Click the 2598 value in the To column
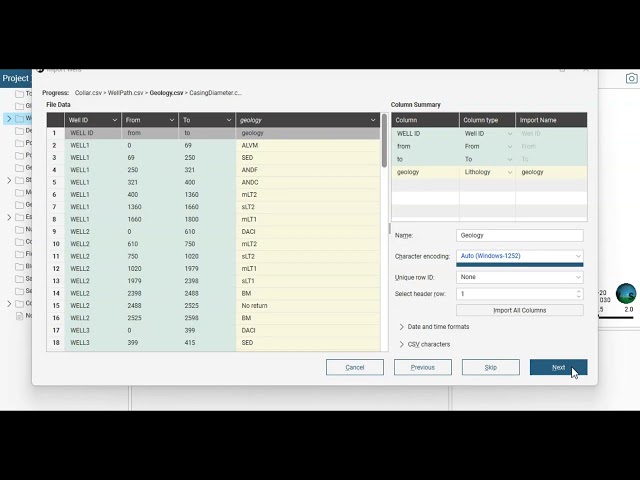Viewport: 640px width, 480px height. (x=191, y=318)
